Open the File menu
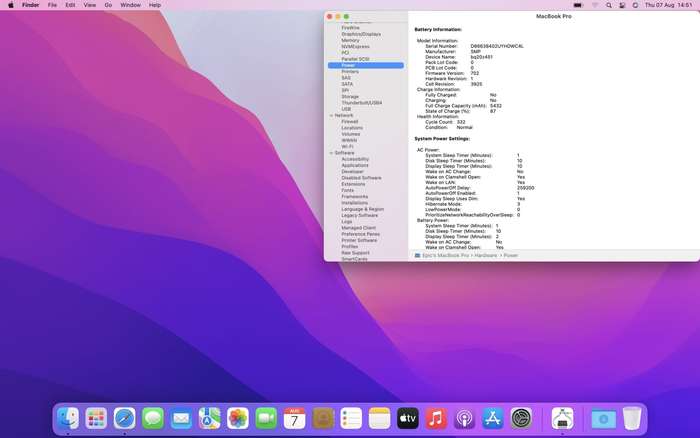Screen dimensions: 700x438 (x=52, y=5)
